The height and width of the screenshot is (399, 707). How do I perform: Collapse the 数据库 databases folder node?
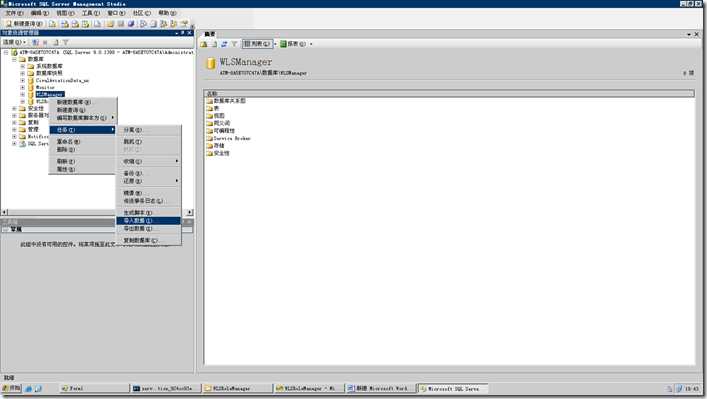point(14,59)
